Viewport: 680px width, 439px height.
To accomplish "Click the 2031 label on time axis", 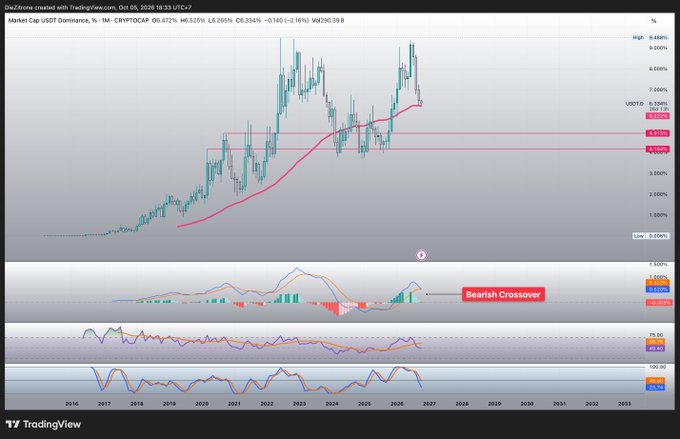I will pos(559,404).
